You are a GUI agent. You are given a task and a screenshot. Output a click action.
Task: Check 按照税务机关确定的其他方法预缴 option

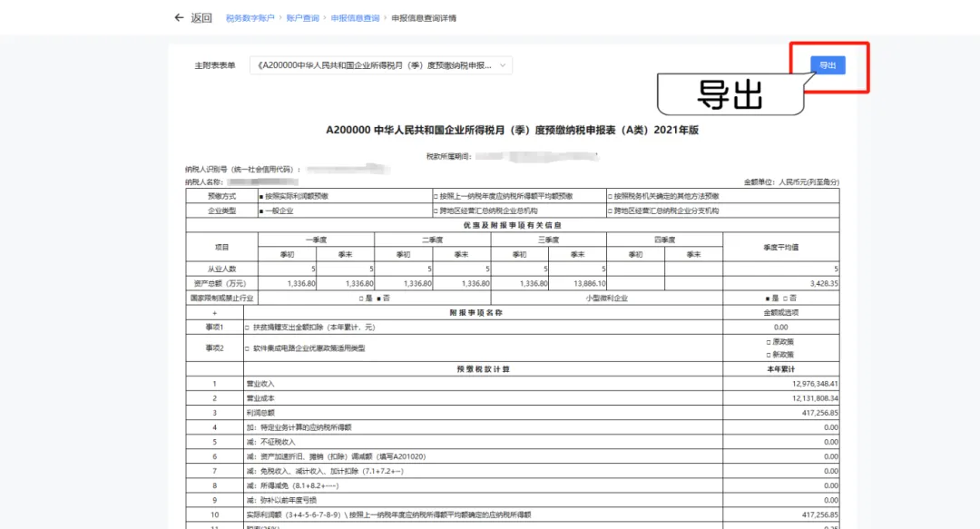610,196
